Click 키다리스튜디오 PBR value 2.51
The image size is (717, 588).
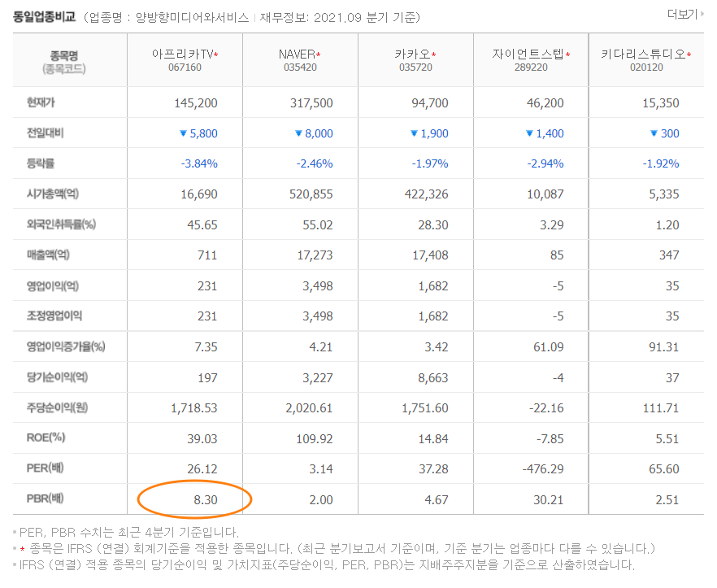click(667, 500)
